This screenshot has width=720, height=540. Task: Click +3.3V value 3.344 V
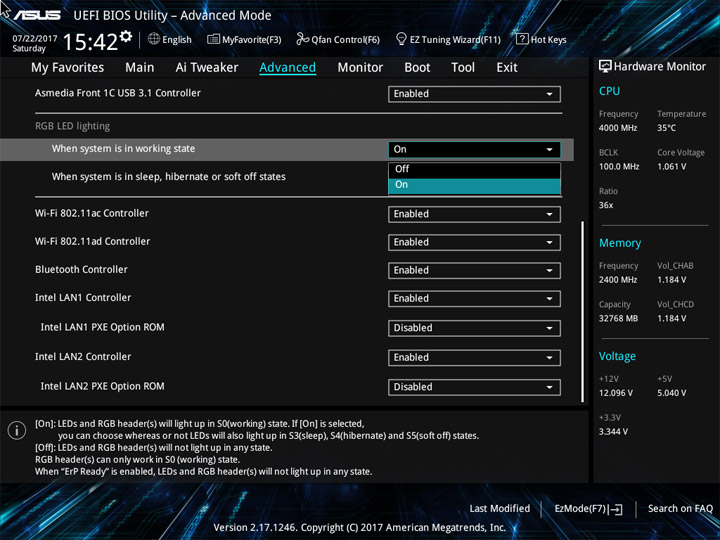point(613,432)
